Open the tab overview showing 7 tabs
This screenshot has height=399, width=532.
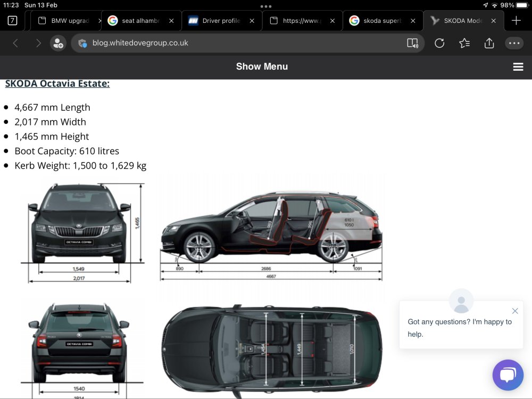12,21
